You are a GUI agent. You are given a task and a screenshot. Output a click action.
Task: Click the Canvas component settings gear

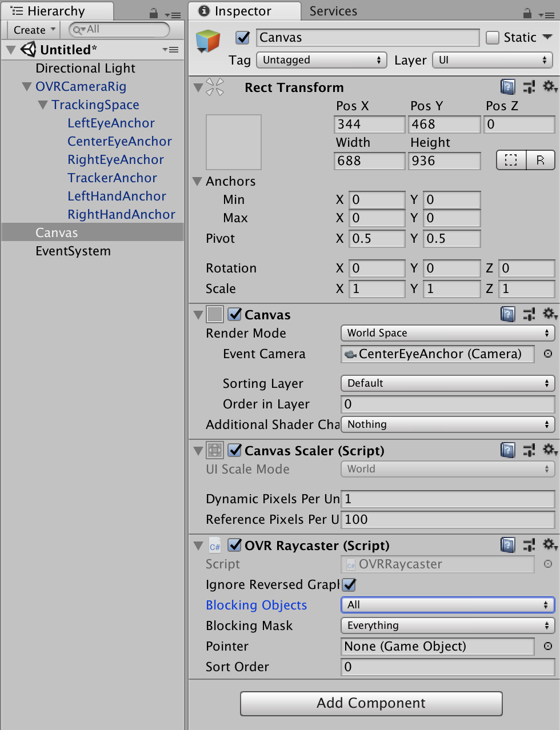549,314
